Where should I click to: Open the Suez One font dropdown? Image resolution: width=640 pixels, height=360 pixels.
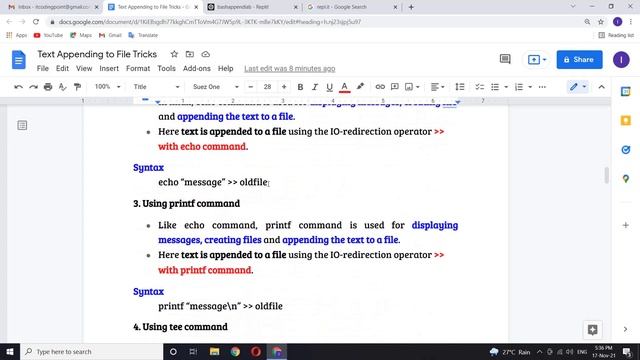click(x=216, y=87)
